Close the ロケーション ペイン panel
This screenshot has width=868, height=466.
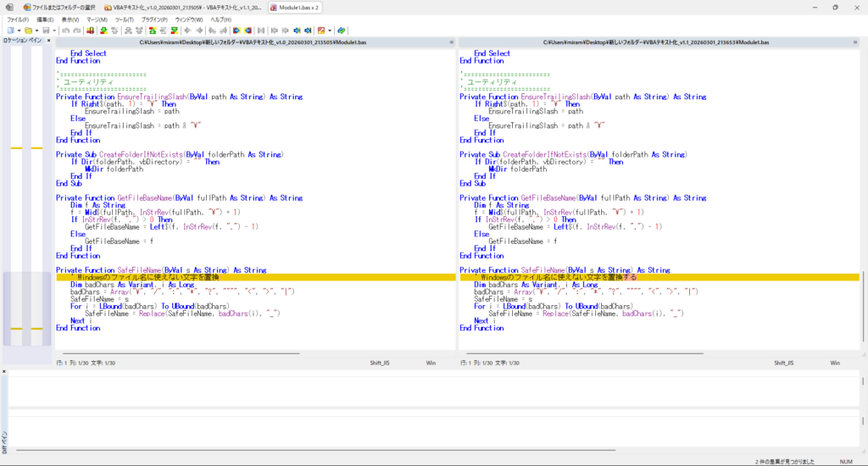(47, 41)
